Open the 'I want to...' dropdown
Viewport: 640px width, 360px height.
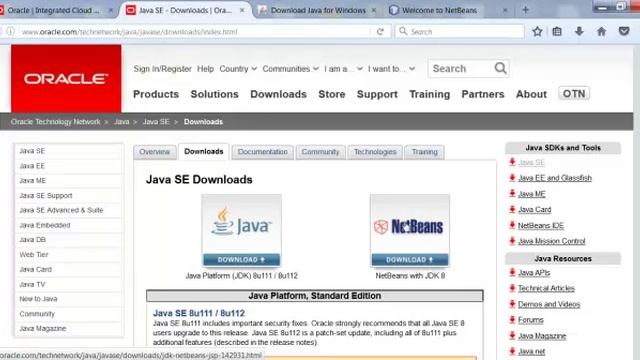391,69
